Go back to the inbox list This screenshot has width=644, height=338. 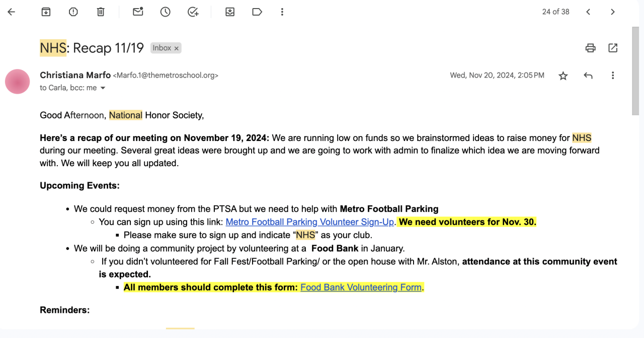(x=12, y=12)
